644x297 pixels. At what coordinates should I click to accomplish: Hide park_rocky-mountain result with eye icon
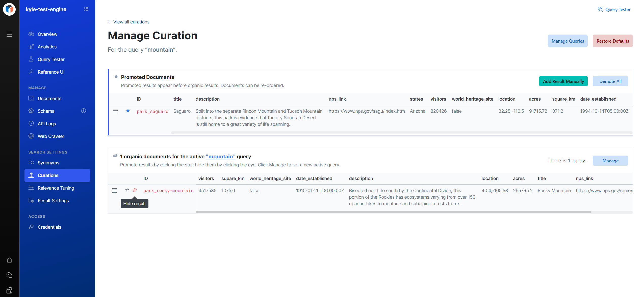(x=135, y=190)
